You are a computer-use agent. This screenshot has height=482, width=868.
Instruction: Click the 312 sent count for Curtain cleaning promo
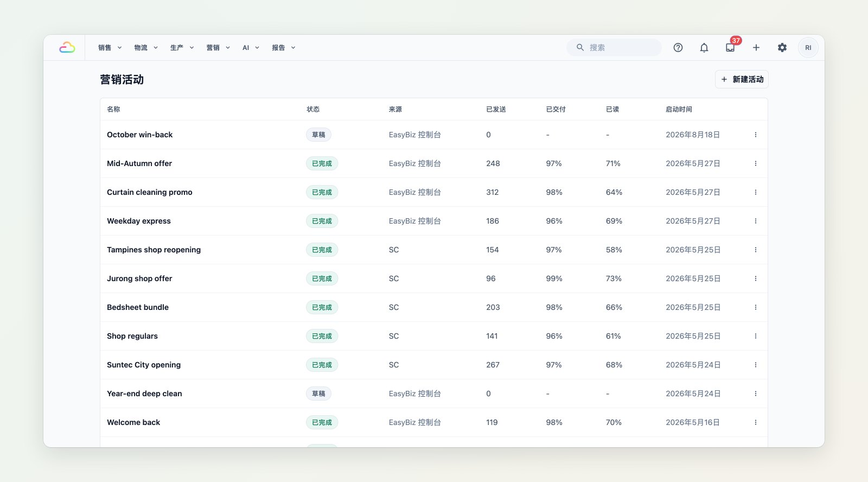click(x=492, y=192)
